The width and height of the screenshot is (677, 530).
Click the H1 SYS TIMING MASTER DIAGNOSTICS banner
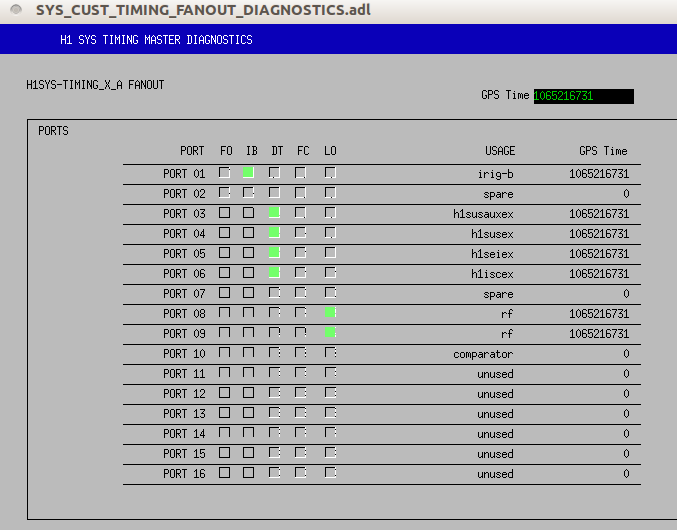click(x=157, y=40)
